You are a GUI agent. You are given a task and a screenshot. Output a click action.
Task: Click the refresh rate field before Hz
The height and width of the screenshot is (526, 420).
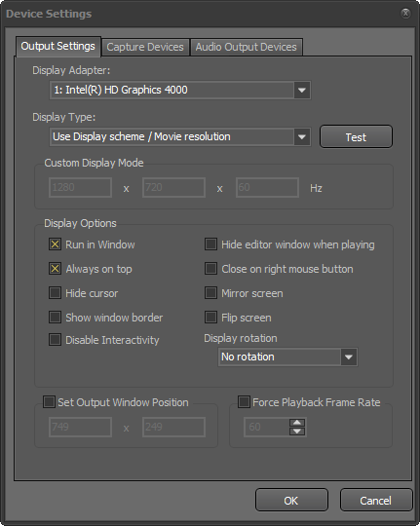267,188
